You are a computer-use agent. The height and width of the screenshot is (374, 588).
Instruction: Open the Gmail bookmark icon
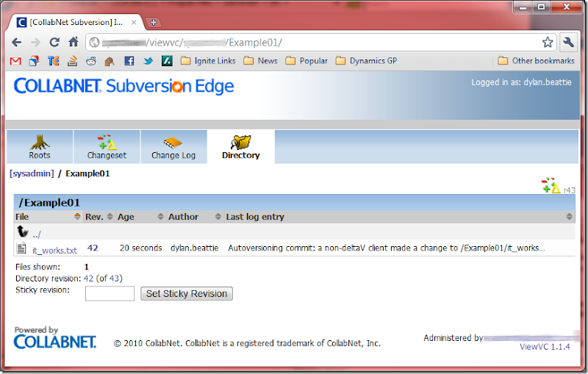coord(15,61)
